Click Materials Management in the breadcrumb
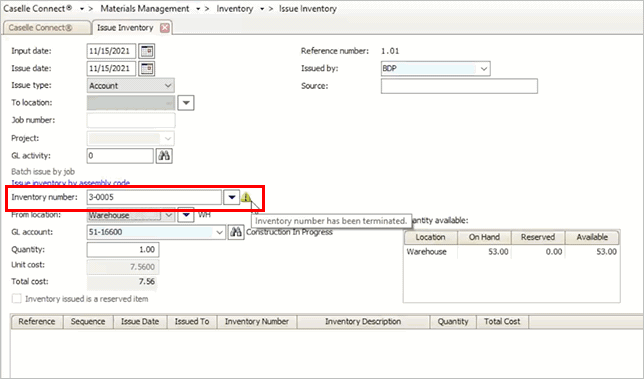This screenshot has width=644, height=379. [145, 9]
